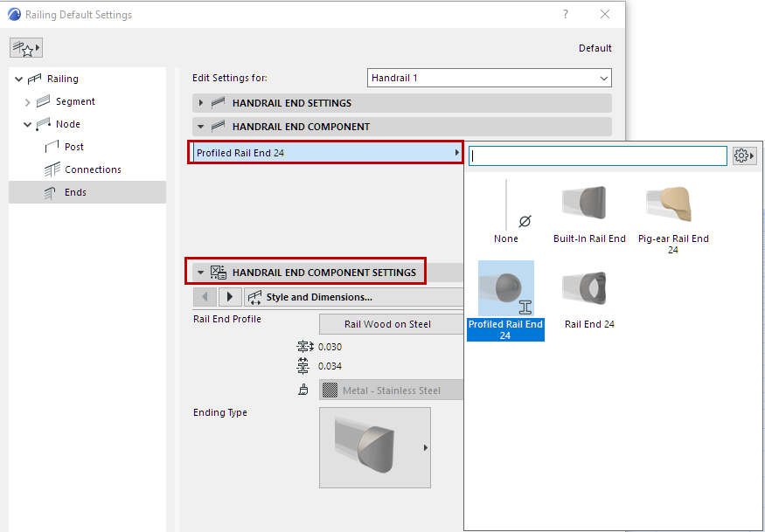Click the Connections icon in tree
765x532 pixels.
tap(52, 169)
